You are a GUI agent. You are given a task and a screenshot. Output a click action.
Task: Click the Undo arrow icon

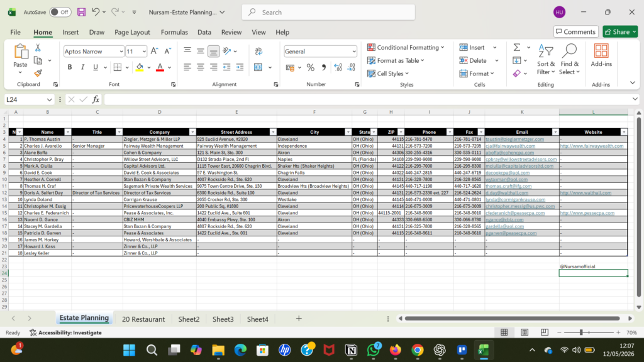(x=96, y=12)
